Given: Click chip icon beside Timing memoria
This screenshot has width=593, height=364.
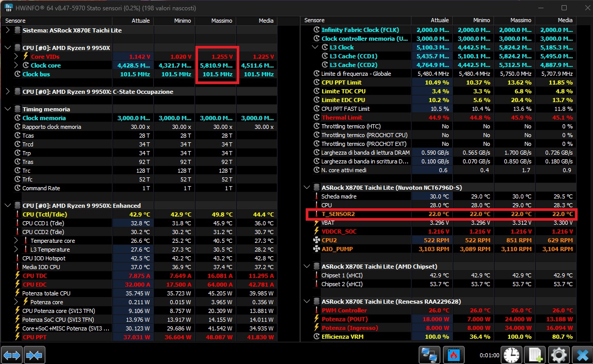Looking at the screenshot, I should [18, 109].
